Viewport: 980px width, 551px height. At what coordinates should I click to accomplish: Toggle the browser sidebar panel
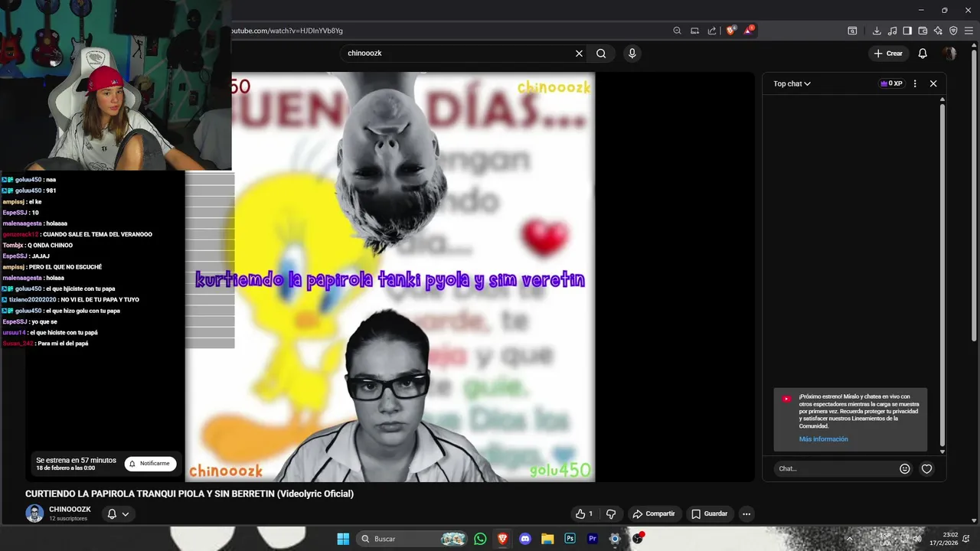907,31
